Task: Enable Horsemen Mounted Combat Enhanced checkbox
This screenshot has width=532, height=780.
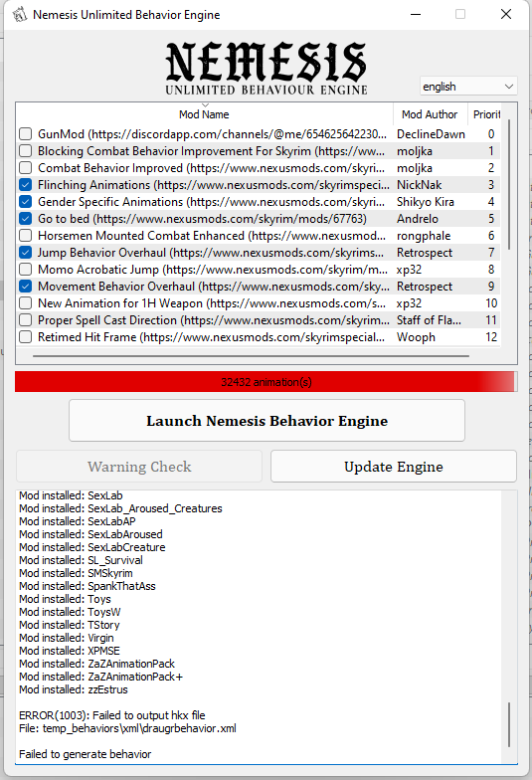Action: click(x=26, y=235)
